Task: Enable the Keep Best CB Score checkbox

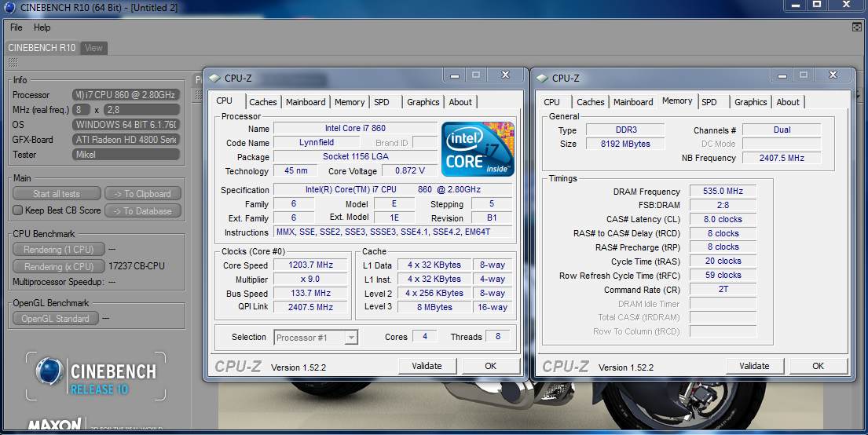Action: pyautogui.click(x=18, y=210)
